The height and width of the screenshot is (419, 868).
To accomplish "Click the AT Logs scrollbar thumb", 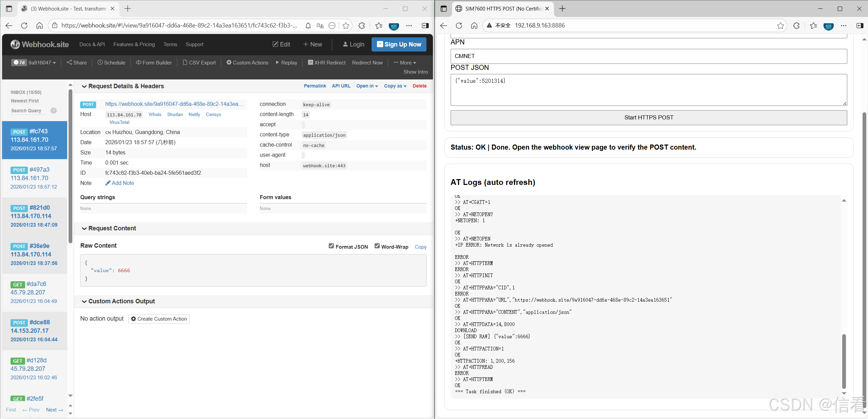I will tap(844, 361).
